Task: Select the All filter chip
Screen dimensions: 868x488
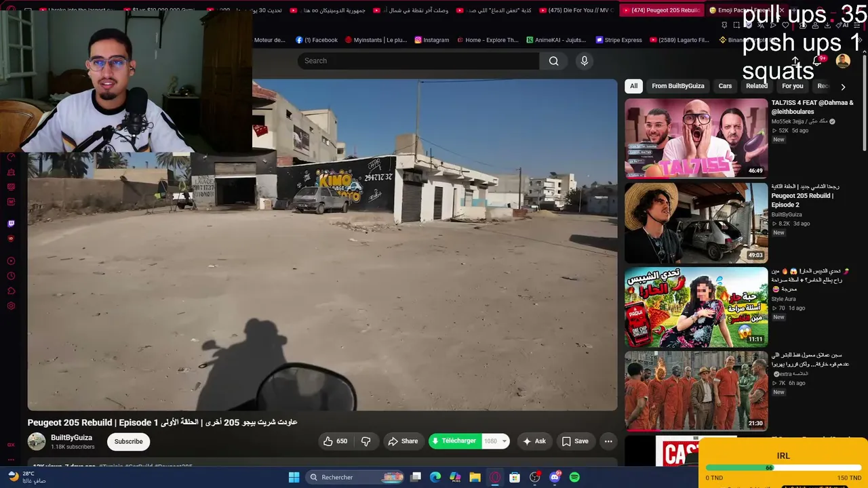Action: click(633, 86)
